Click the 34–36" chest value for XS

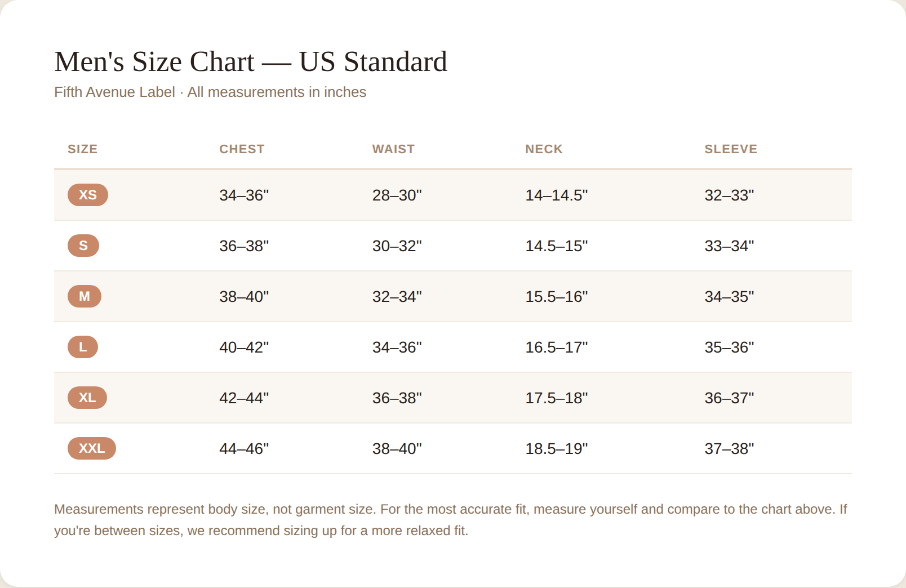pos(244,195)
